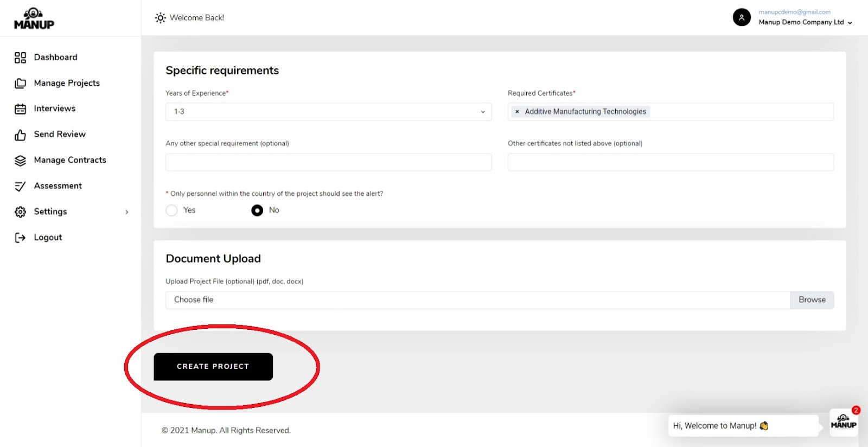Click the Manage Contracts layers icon
This screenshot has width=868, height=447.
tap(20, 161)
